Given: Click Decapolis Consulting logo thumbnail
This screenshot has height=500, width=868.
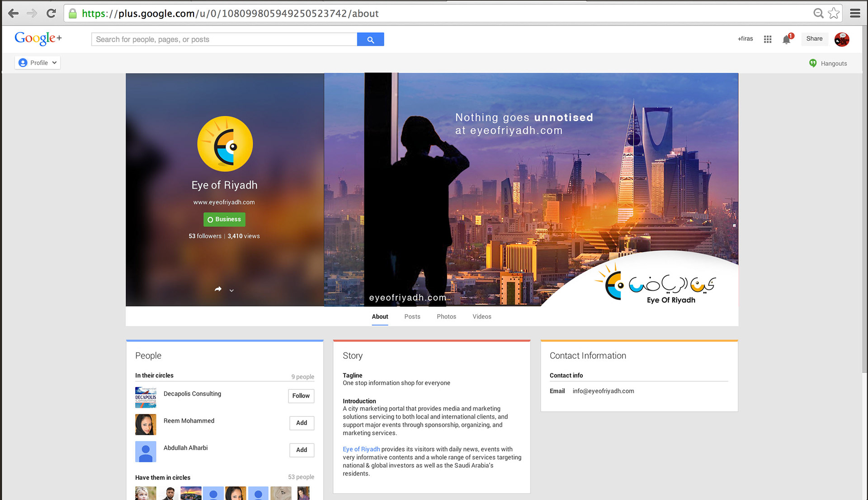Looking at the screenshot, I should click(146, 397).
